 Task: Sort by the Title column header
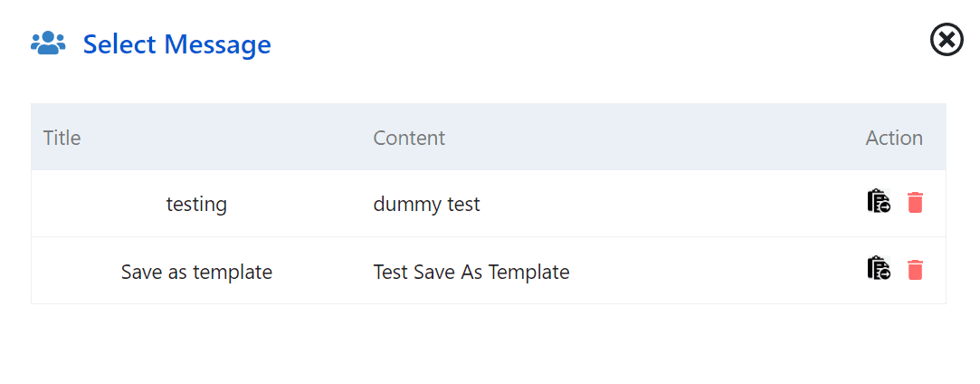62,138
